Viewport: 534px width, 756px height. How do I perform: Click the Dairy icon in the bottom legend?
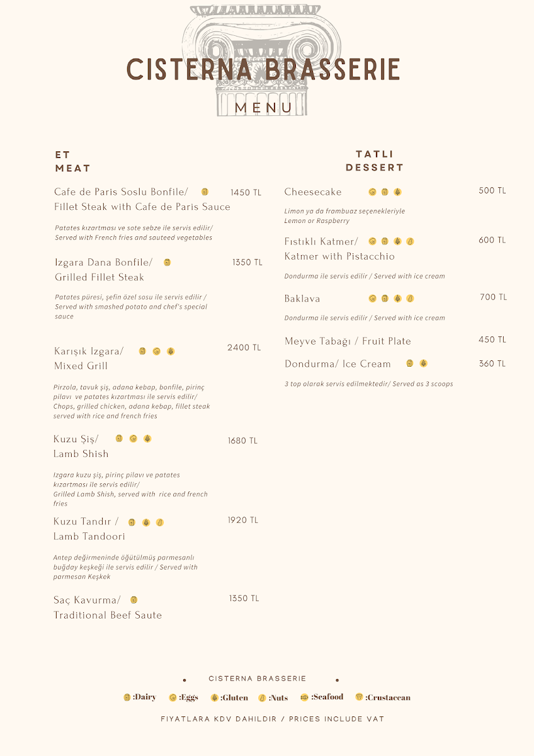127,697
